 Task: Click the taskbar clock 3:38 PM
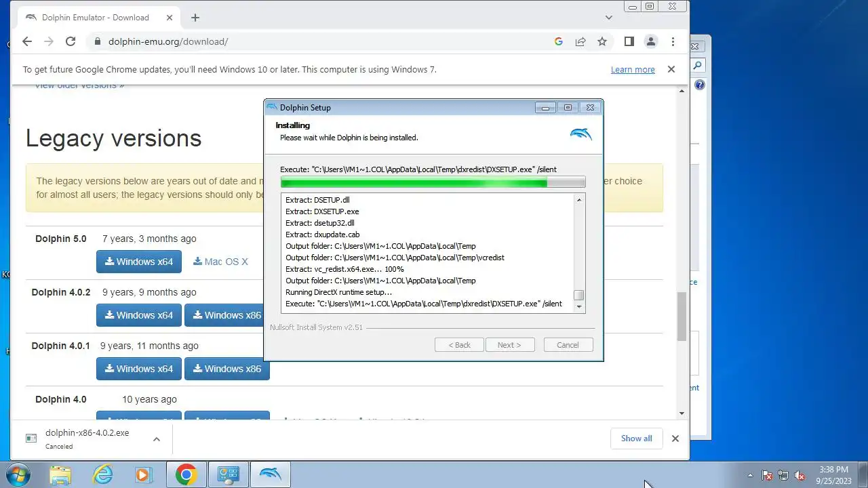pos(833,474)
